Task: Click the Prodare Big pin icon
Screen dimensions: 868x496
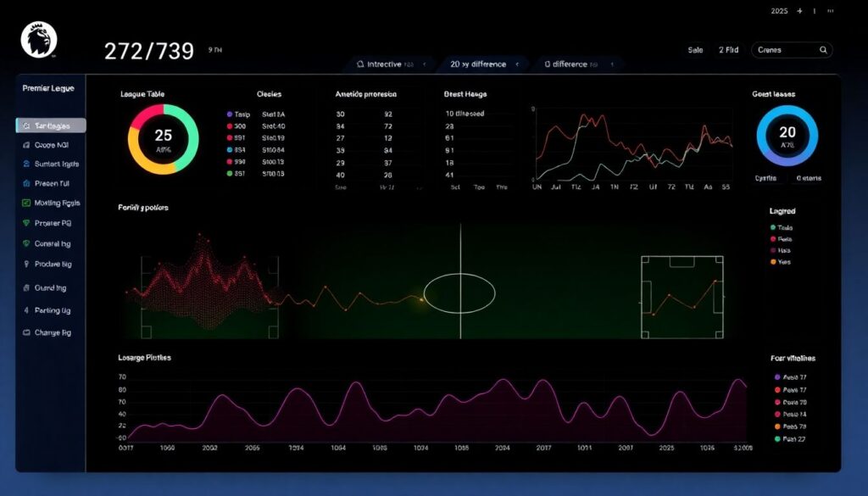Action: [x=25, y=265]
